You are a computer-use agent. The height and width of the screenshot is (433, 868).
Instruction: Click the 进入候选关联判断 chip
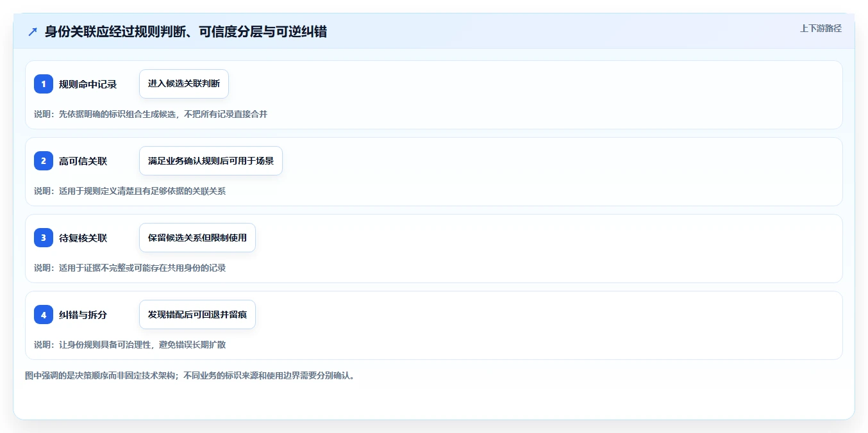click(184, 84)
